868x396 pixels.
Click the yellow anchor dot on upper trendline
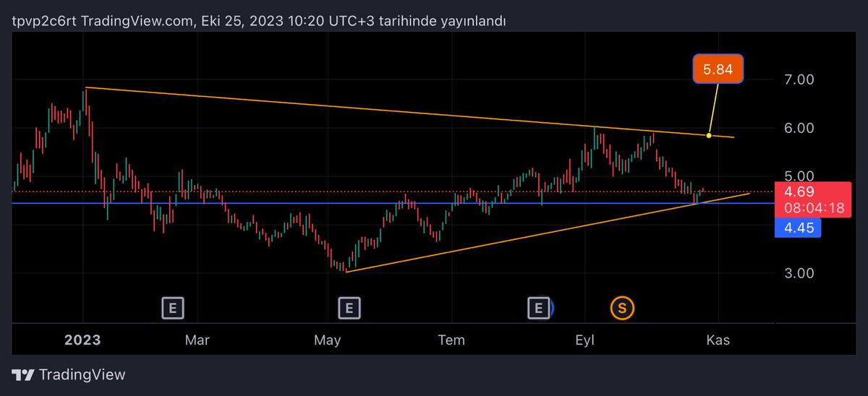(x=709, y=135)
